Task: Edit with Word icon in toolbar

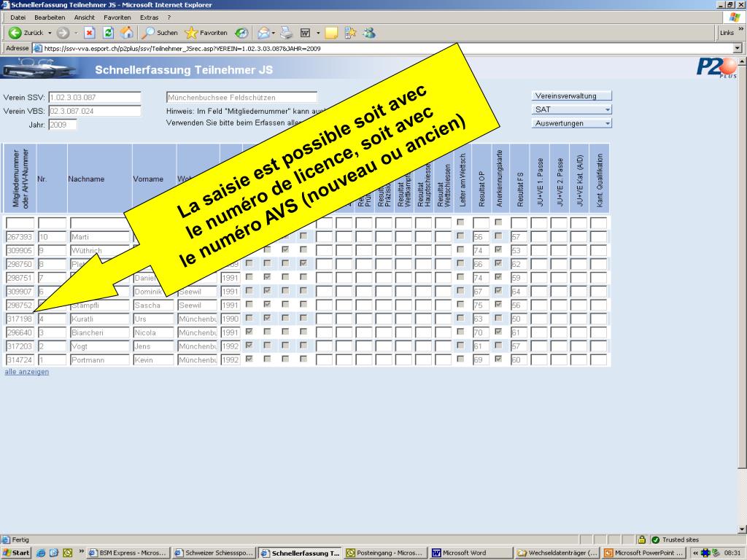Action: pos(306,33)
